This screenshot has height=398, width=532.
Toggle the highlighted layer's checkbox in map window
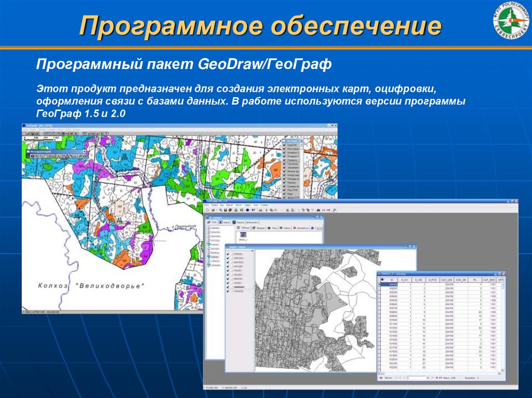click(x=228, y=287)
